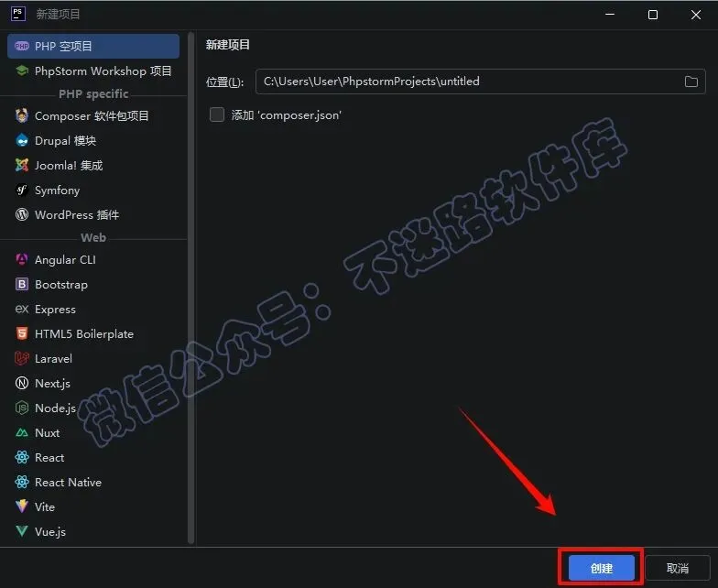Click the Node.js icon
The height and width of the screenshot is (588, 718).
click(x=22, y=408)
